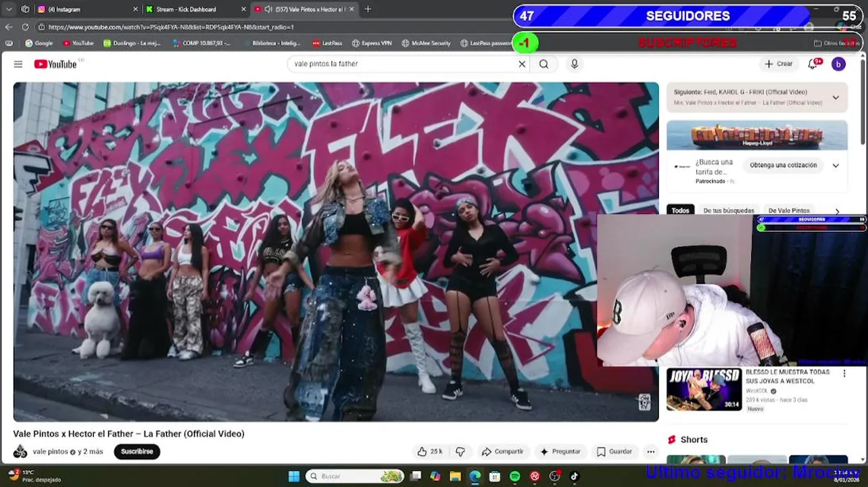This screenshot has height=487, width=868.
Task: Open the McAfee Security bookmark
Action: tap(426, 43)
